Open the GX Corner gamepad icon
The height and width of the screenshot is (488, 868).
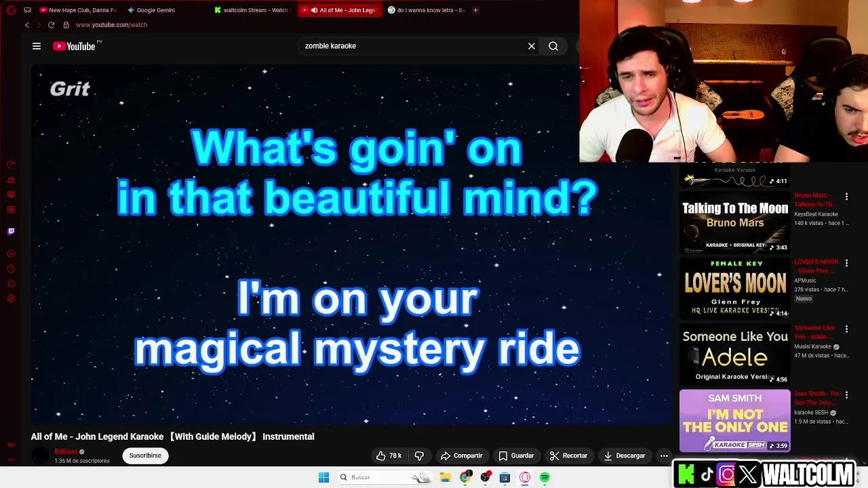pyautogui.click(x=27, y=10)
